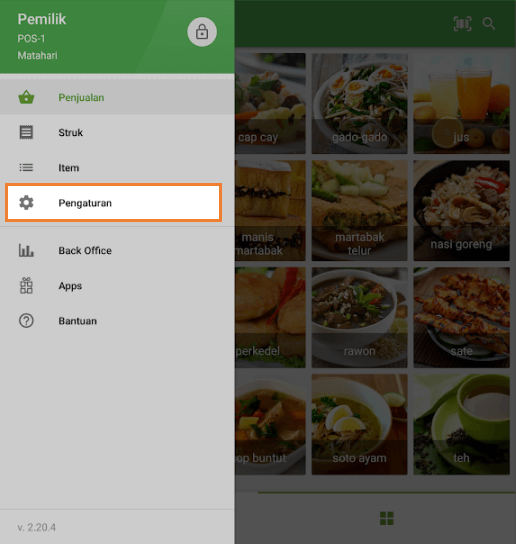Select the gado-gado item tile

[359, 103]
